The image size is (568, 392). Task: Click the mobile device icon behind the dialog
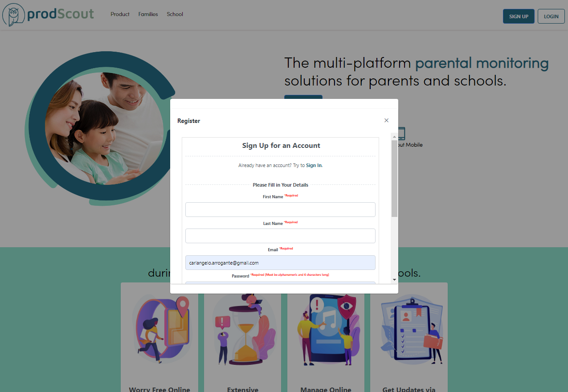click(401, 134)
